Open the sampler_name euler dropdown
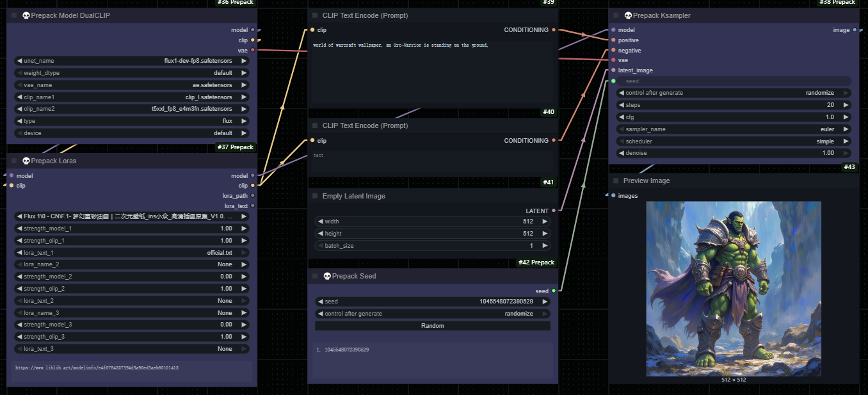Screen dimensions: 868x395 pyautogui.click(x=734, y=129)
